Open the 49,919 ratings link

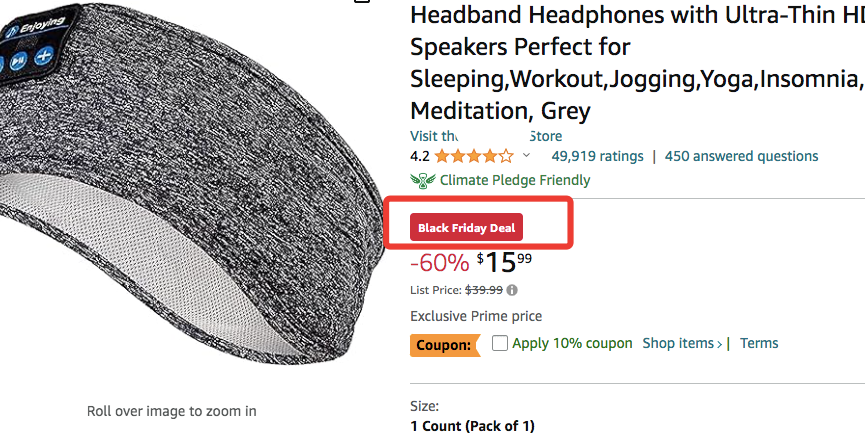(597, 156)
